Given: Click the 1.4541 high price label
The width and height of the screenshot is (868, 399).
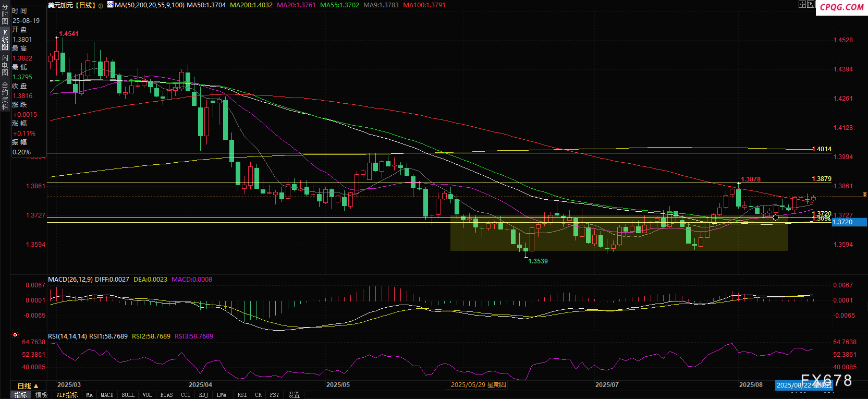Looking at the screenshot, I should coord(69,34).
